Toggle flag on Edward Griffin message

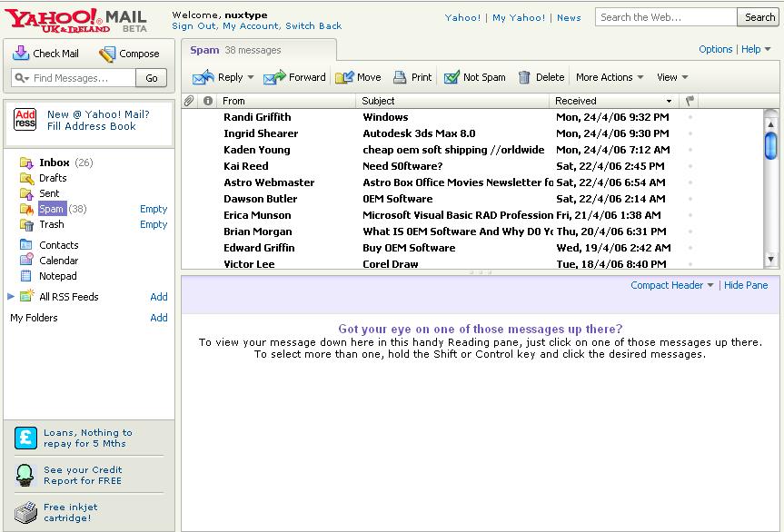pyautogui.click(x=690, y=248)
